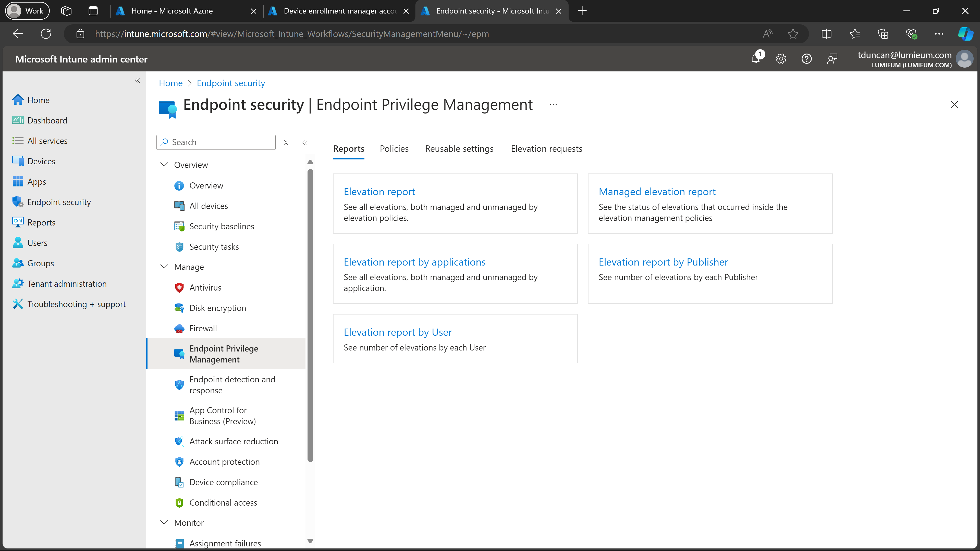
Task: Open help question mark icon
Action: pyautogui.click(x=806, y=59)
